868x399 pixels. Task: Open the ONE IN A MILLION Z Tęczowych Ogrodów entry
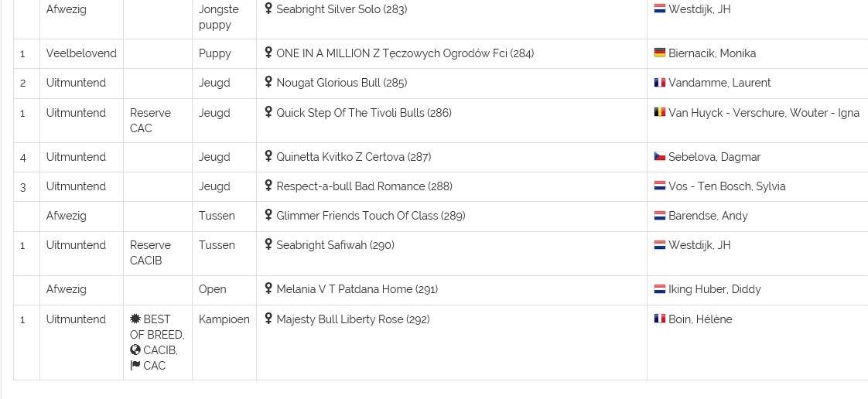pyautogui.click(x=405, y=53)
